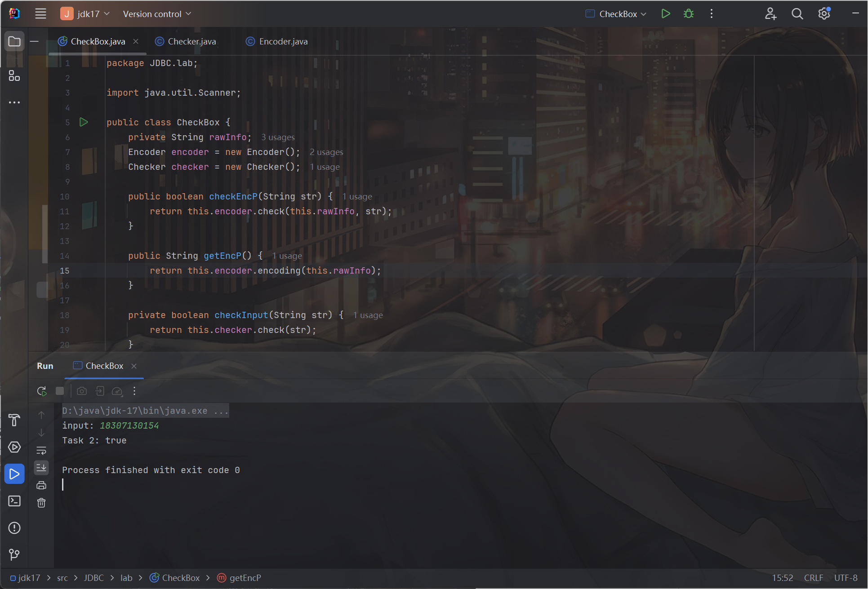
Task: Open the Terminal tool window
Action: coord(14,501)
